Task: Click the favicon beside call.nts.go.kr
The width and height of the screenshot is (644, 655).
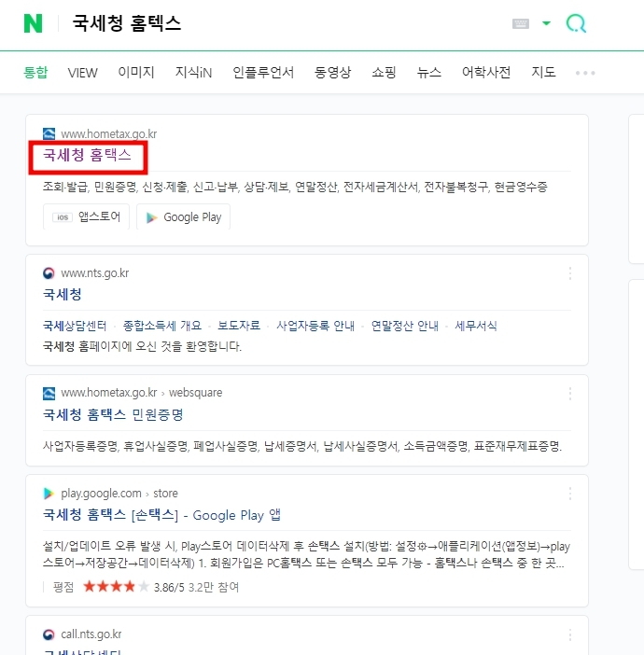Action: 49,634
